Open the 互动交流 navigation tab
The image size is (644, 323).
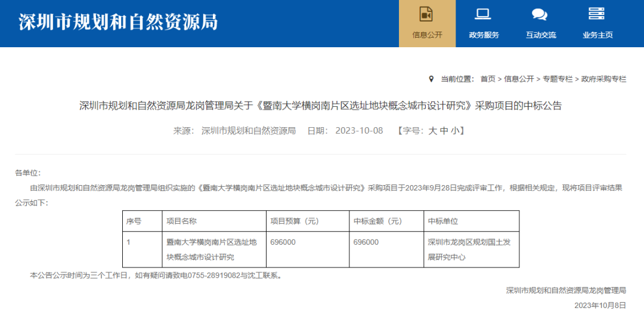point(541,23)
